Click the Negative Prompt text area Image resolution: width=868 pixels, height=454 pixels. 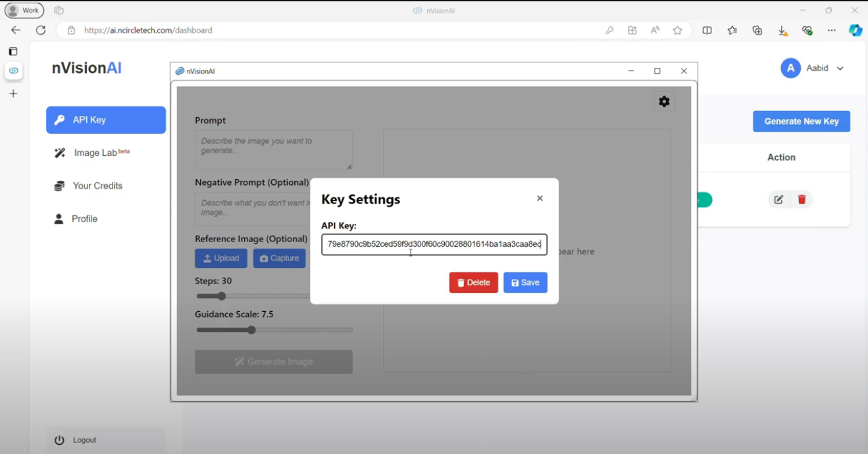tap(253, 209)
